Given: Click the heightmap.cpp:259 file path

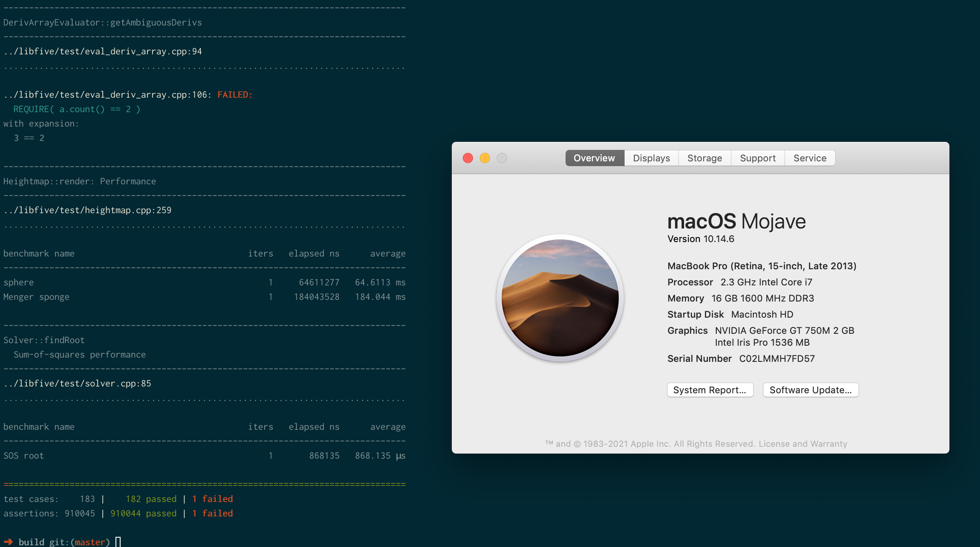Looking at the screenshot, I should 87,210.
